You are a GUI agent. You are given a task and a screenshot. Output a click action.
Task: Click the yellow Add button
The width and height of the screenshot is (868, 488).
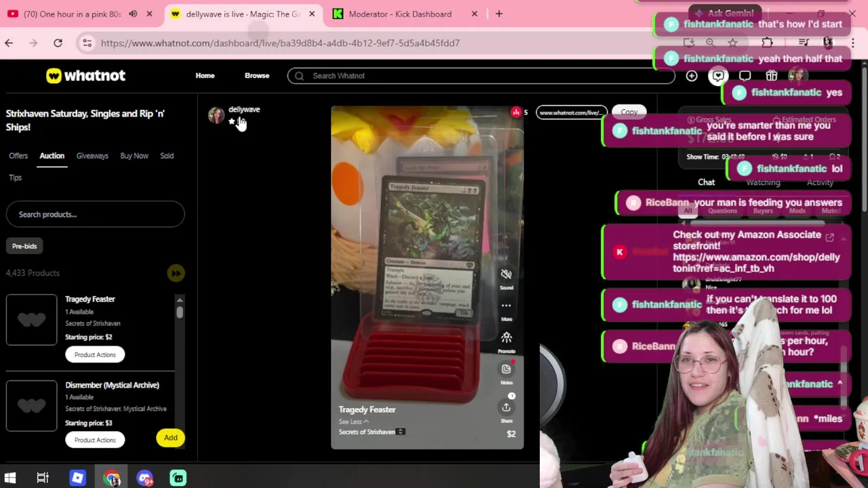(x=170, y=438)
